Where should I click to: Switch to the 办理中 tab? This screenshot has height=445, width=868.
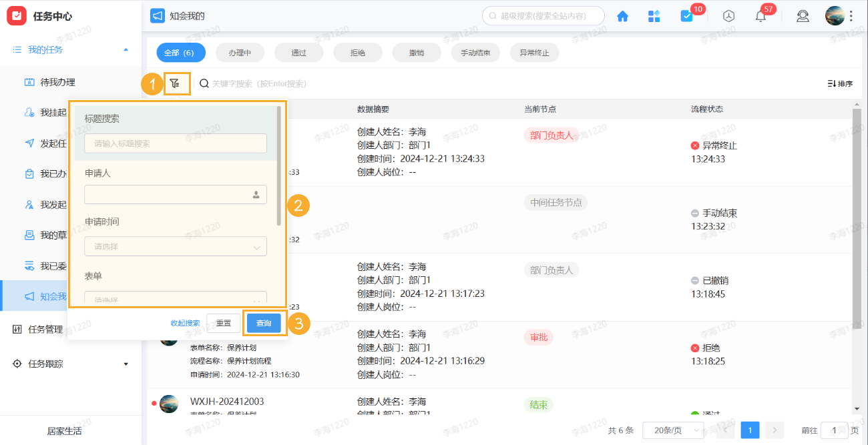click(240, 52)
